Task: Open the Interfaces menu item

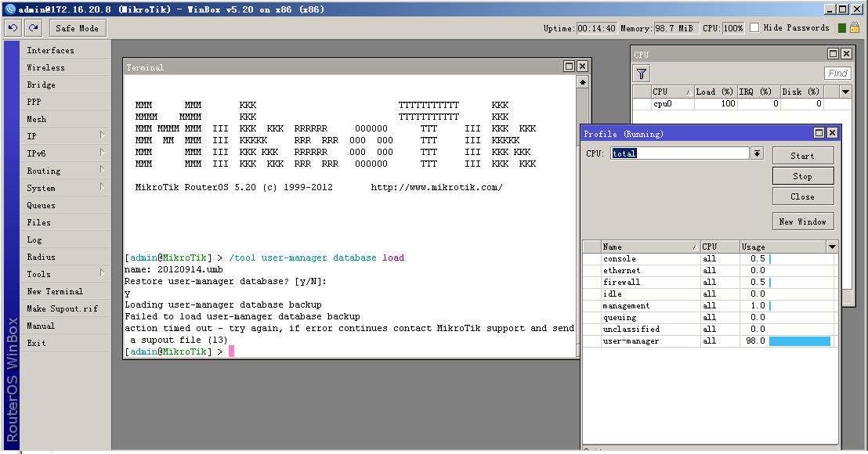Action: [50, 50]
